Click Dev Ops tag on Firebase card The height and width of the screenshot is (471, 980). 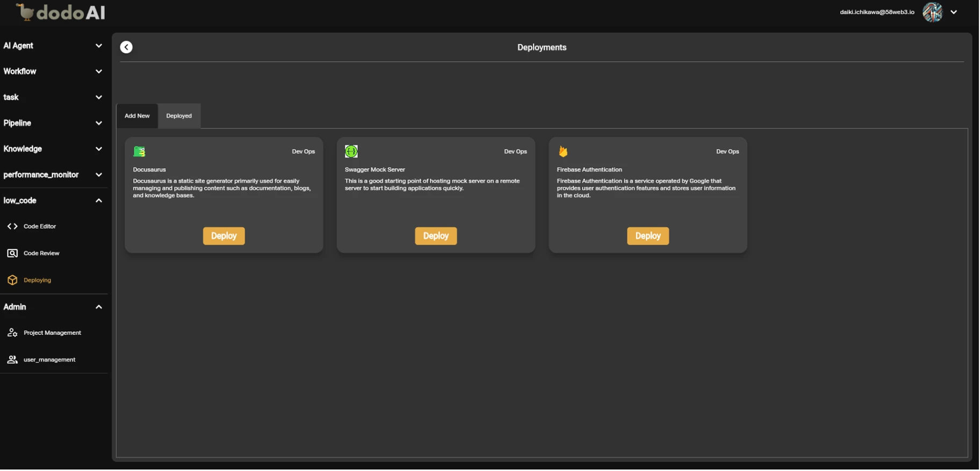pyautogui.click(x=727, y=152)
